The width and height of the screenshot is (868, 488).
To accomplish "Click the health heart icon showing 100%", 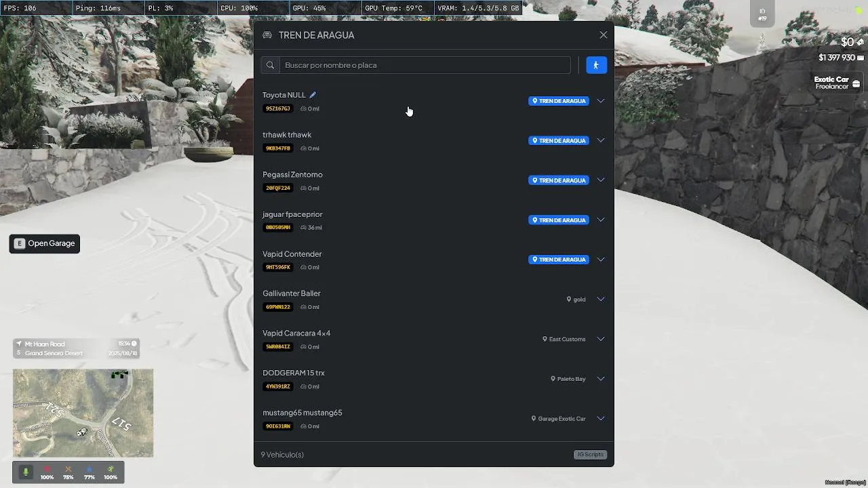I will [x=47, y=469].
